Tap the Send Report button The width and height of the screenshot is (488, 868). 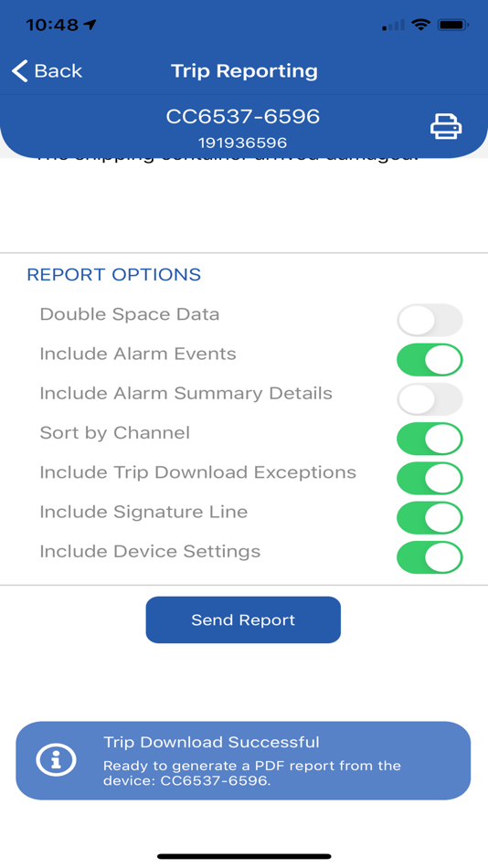pyautogui.click(x=243, y=620)
